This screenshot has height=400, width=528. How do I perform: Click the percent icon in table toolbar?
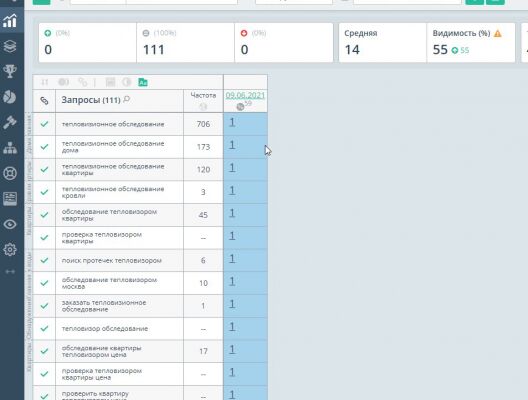click(x=82, y=82)
